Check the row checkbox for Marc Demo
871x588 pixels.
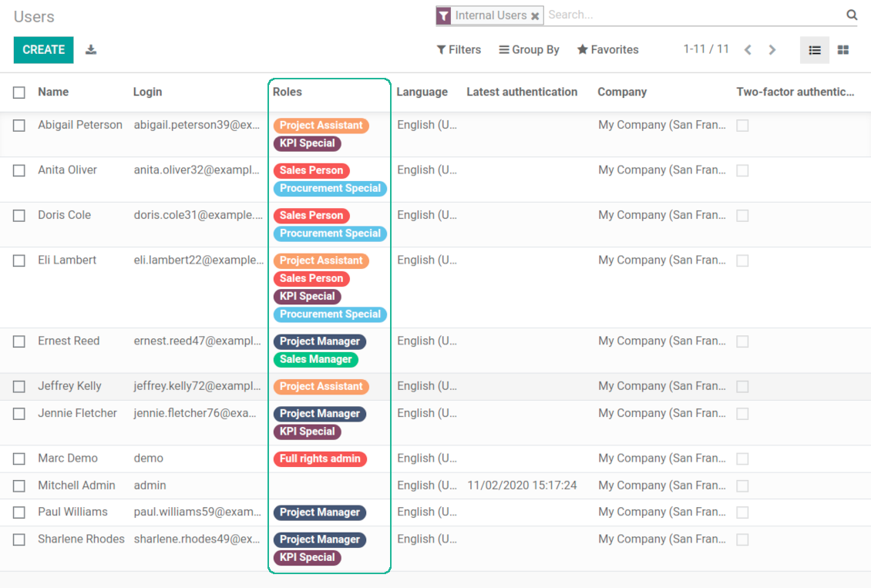(x=19, y=459)
